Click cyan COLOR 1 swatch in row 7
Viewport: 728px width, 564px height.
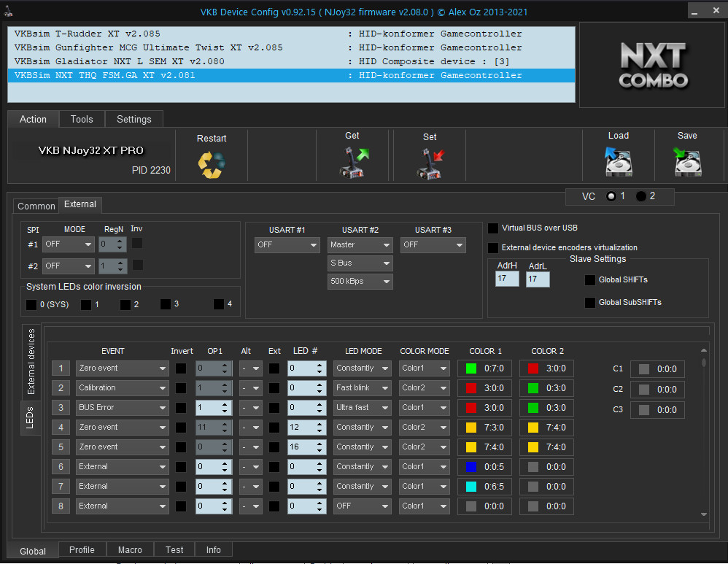point(471,487)
